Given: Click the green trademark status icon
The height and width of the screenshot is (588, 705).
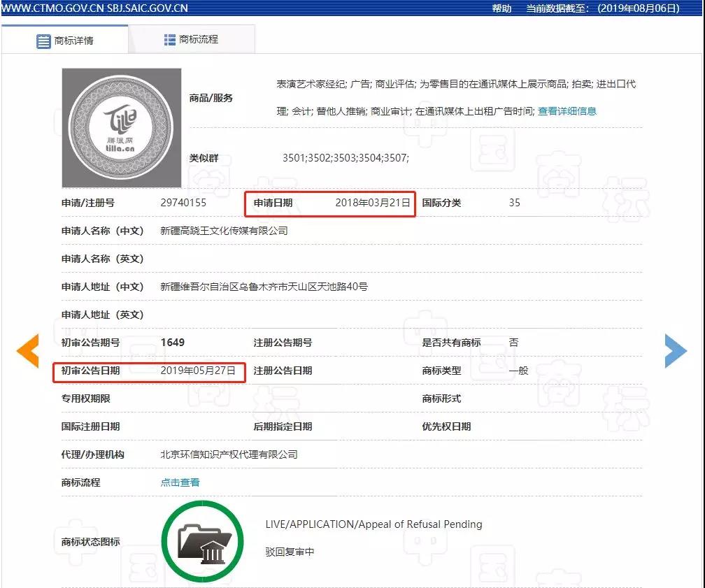Looking at the screenshot, I should (202, 541).
